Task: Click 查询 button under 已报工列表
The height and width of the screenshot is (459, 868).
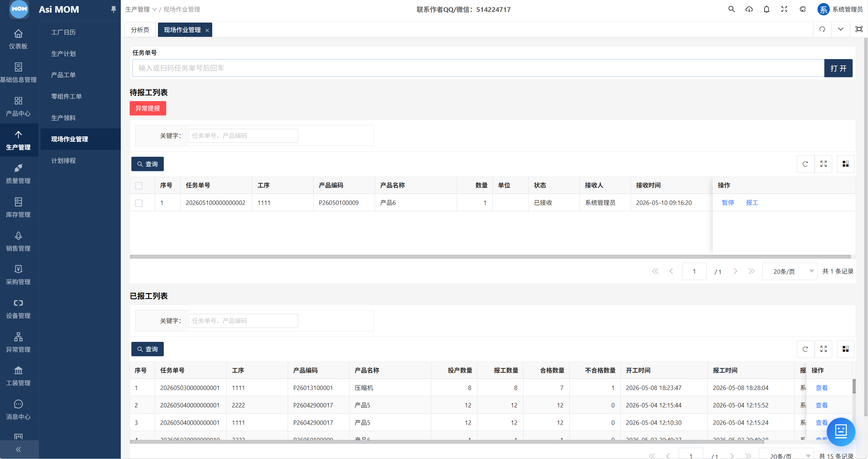Action: click(147, 349)
